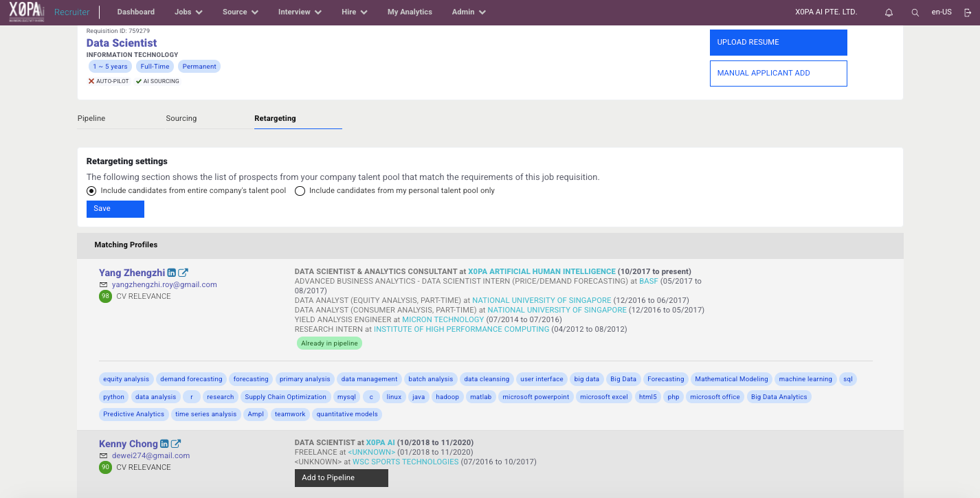Open X0PA Artificial Human Intelligence company link
The width and height of the screenshot is (980, 498).
coord(542,272)
